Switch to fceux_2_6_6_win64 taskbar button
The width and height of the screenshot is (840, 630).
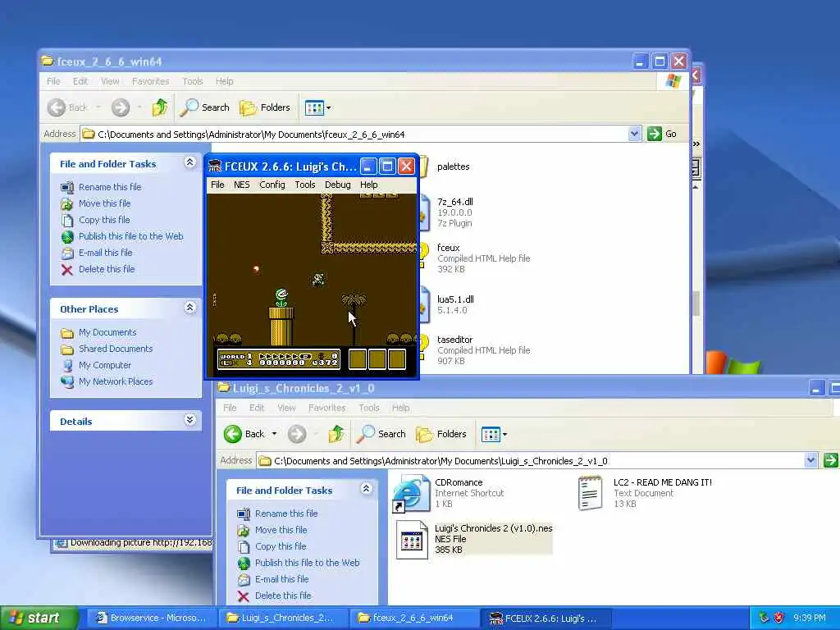(413, 619)
